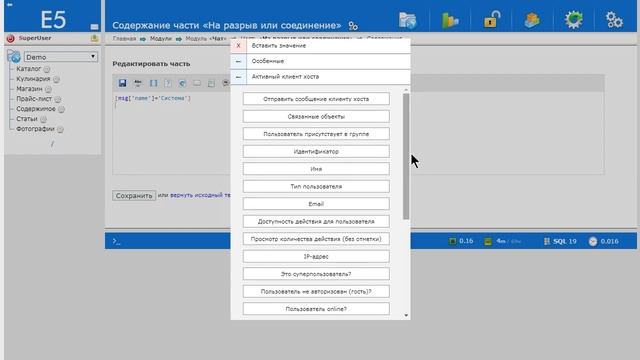
Task: Click the back arrow above E5 logo
Action: (10, 4)
